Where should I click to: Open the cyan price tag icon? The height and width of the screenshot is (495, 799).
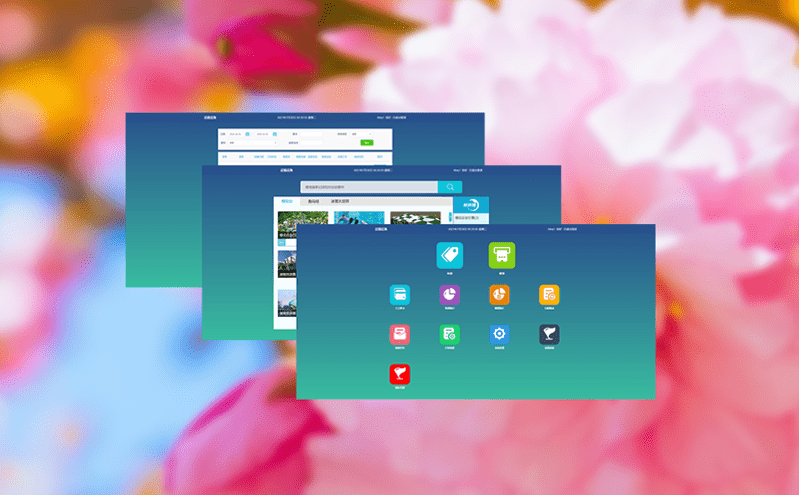449,255
